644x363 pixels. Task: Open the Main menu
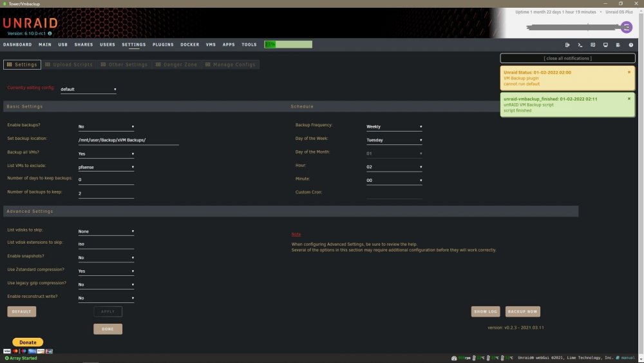tap(45, 44)
